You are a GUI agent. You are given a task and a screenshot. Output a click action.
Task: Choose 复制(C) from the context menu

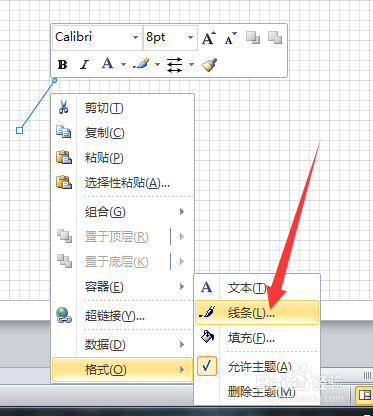122,133
